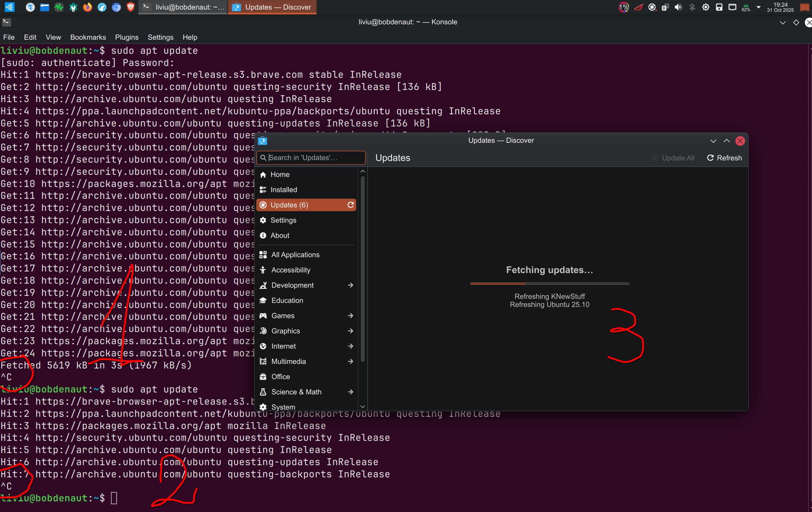Open the Installed apps list
The image size is (812, 512).
pyautogui.click(x=283, y=190)
